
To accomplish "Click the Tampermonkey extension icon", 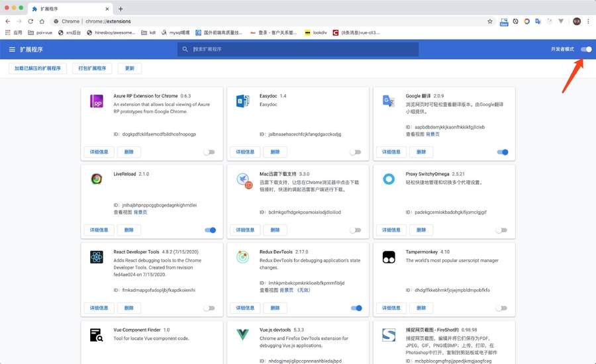I will click(389, 257).
